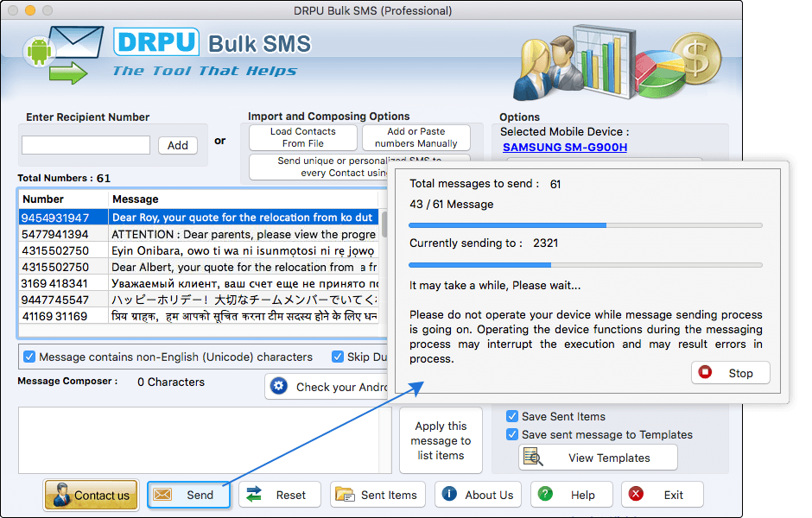Select row with number 4116931169

[x=200, y=316]
